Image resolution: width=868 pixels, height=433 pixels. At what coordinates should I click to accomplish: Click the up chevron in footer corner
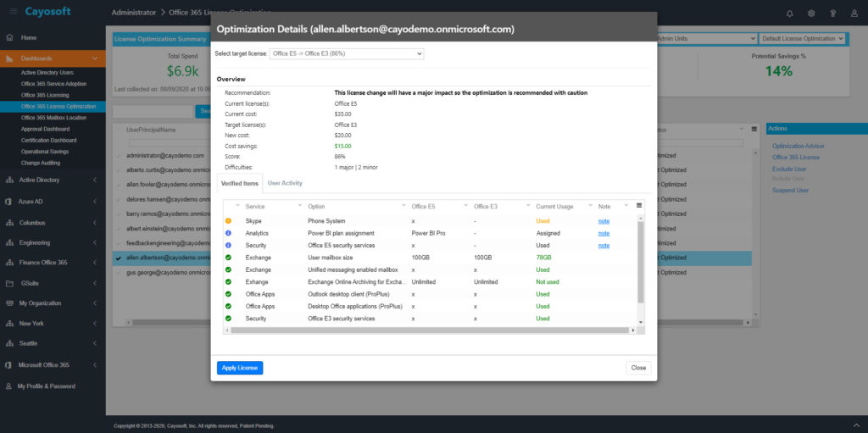(x=857, y=425)
